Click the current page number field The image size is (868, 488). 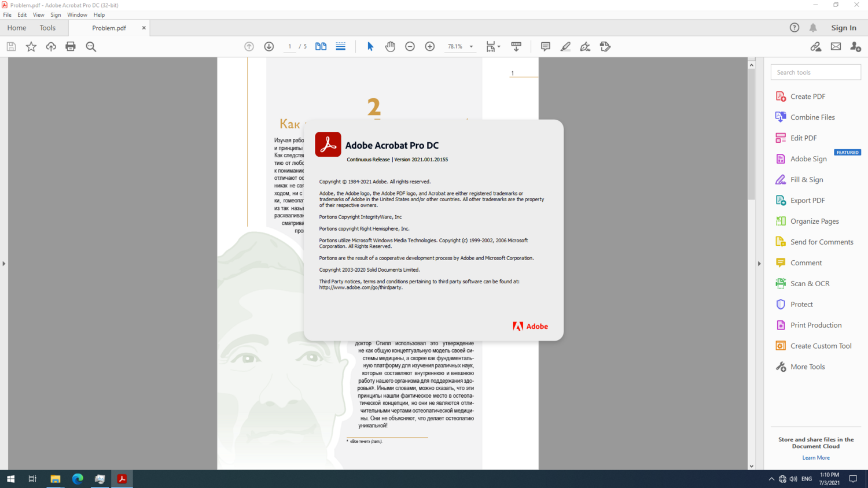point(290,47)
